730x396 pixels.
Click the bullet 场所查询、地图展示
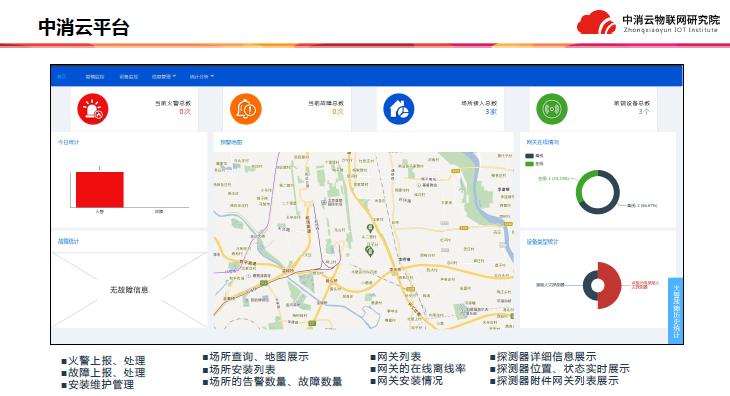pos(256,357)
